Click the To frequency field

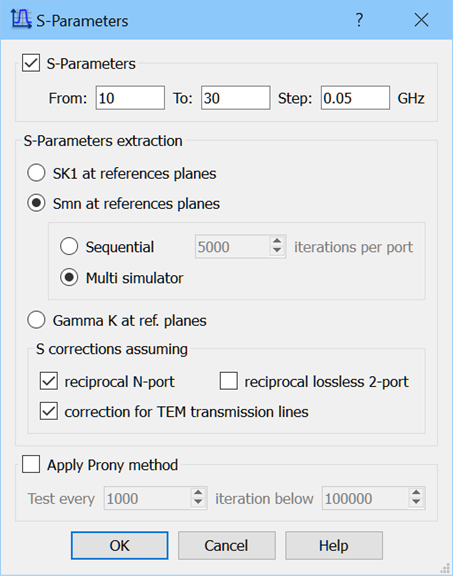point(236,98)
